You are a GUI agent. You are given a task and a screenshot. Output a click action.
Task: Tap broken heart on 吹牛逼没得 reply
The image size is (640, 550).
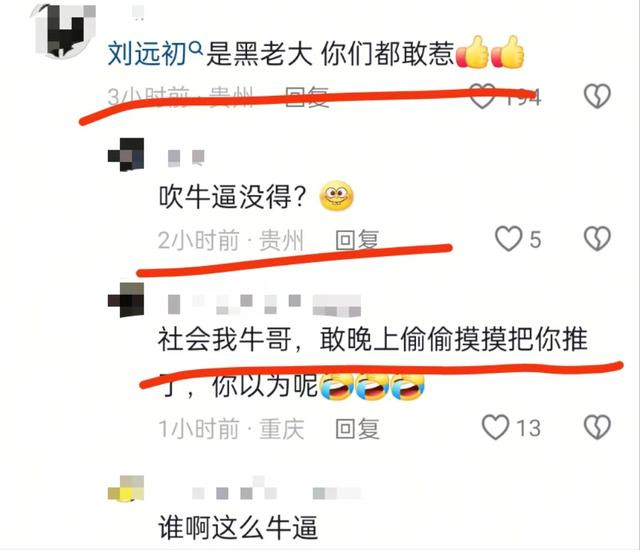tap(597, 239)
